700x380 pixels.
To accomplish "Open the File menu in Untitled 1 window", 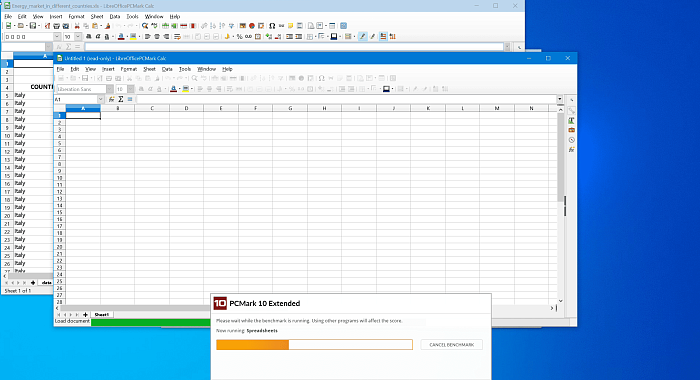I will [60, 69].
